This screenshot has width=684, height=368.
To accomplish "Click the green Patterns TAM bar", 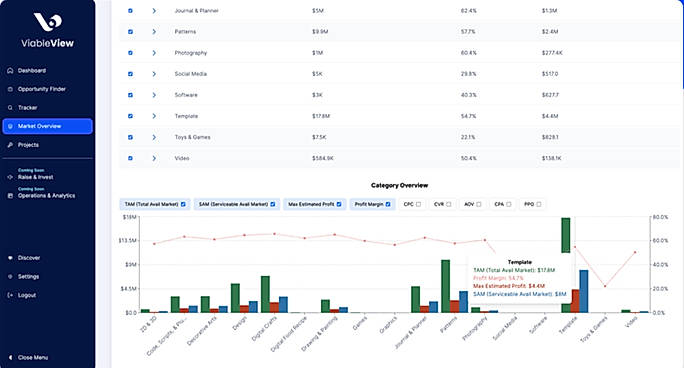I will (445, 286).
